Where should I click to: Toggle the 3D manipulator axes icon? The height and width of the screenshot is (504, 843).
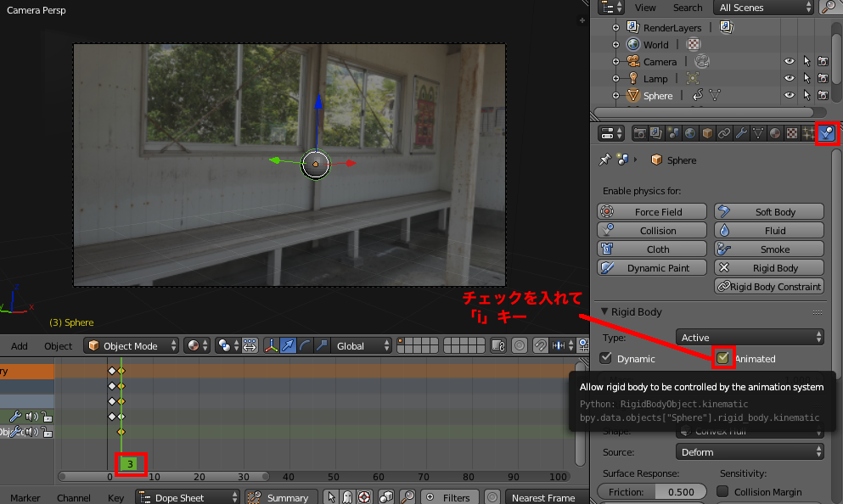[272, 345]
